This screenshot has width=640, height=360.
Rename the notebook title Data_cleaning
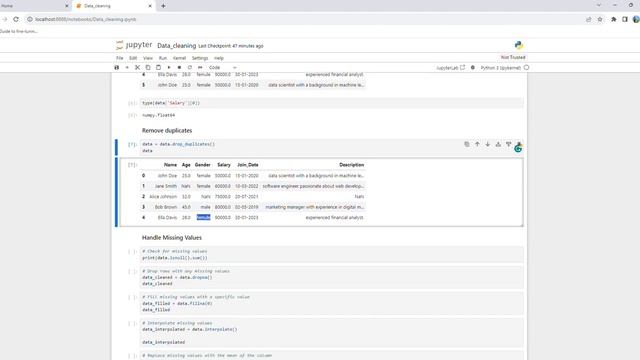[x=176, y=46]
